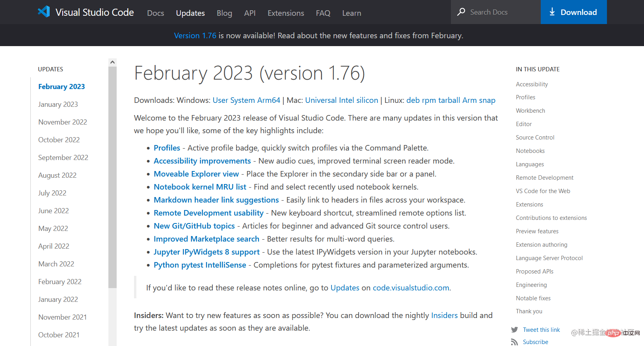Viewport: 644px width, 346px height.
Task: Type in the Search Docs field
Action: point(503,12)
